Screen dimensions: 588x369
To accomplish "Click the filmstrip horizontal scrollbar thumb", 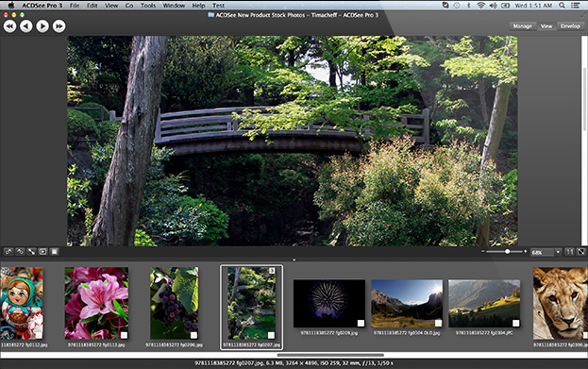I will coord(330,355).
